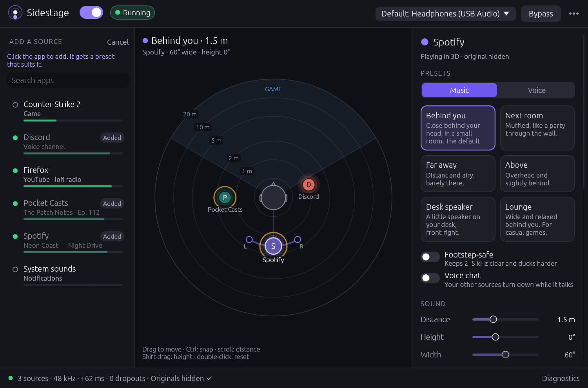Cancel adding a source

tap(118, 42)
